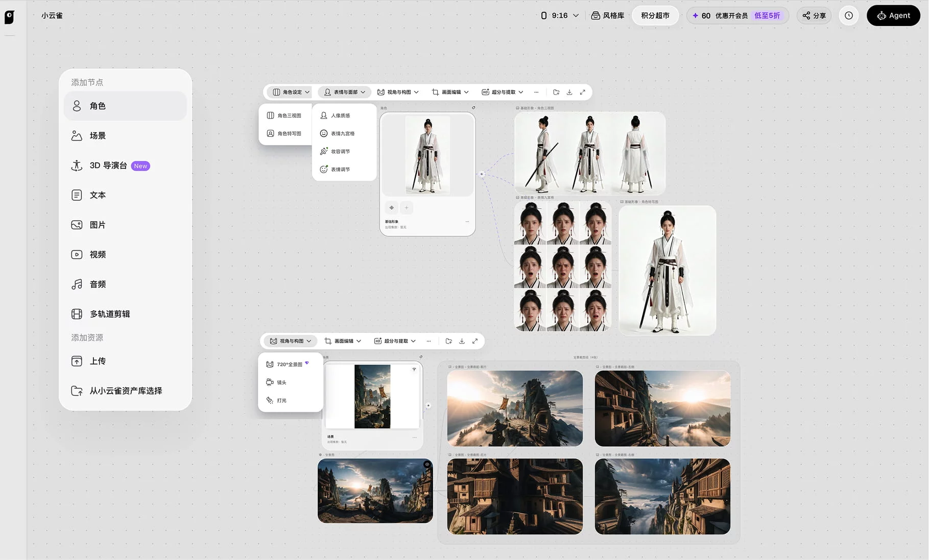Add a 场景 scene node
Image resolution: width=929 pixels, height=560 pixels.
coord(125,136)
